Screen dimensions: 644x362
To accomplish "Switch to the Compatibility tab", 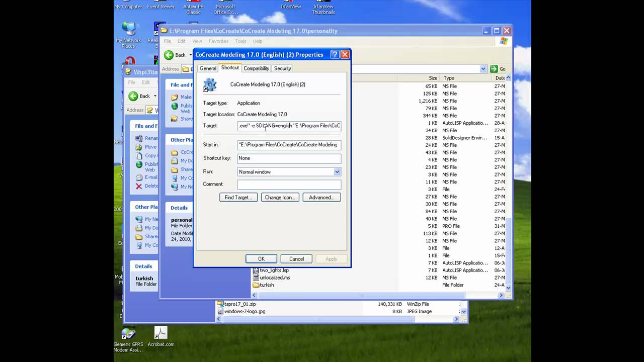I will point(256,68).
